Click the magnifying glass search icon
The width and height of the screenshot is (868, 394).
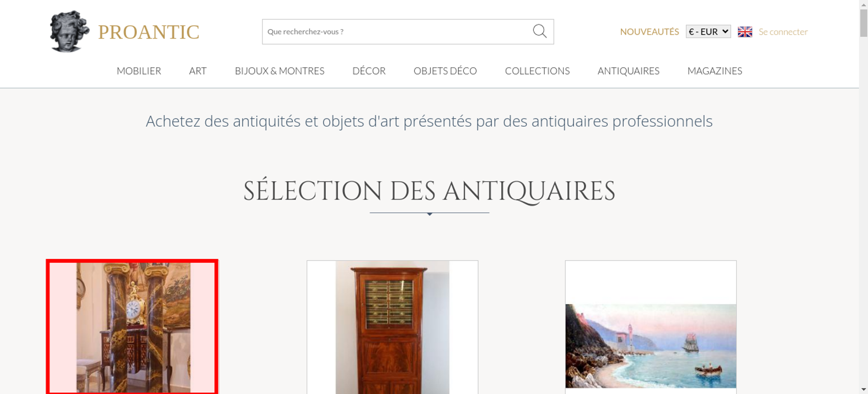click(x=539, y=31)
